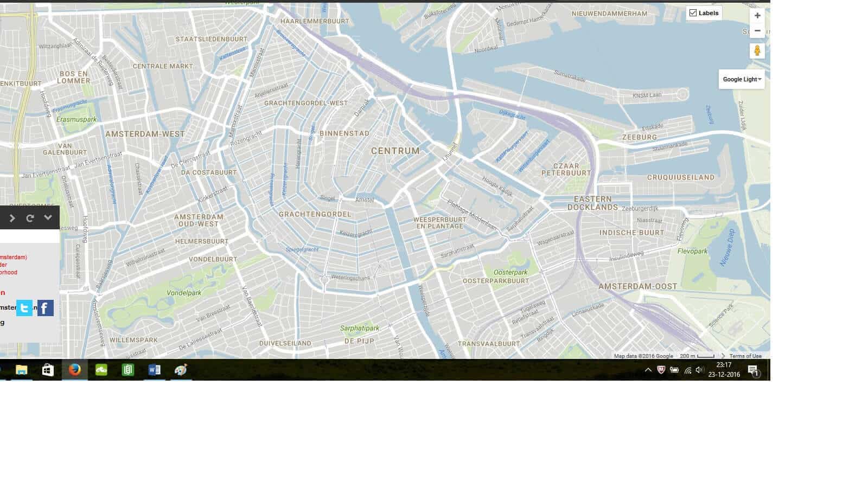This screenshot has height=488, width=868.
Task: Activate the Street View pegman icon
Action: click(x=757, y=50)
